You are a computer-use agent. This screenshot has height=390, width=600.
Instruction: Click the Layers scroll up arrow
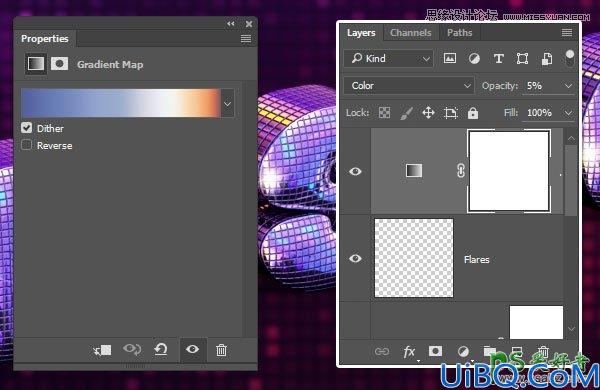click(x=571, y=138)
